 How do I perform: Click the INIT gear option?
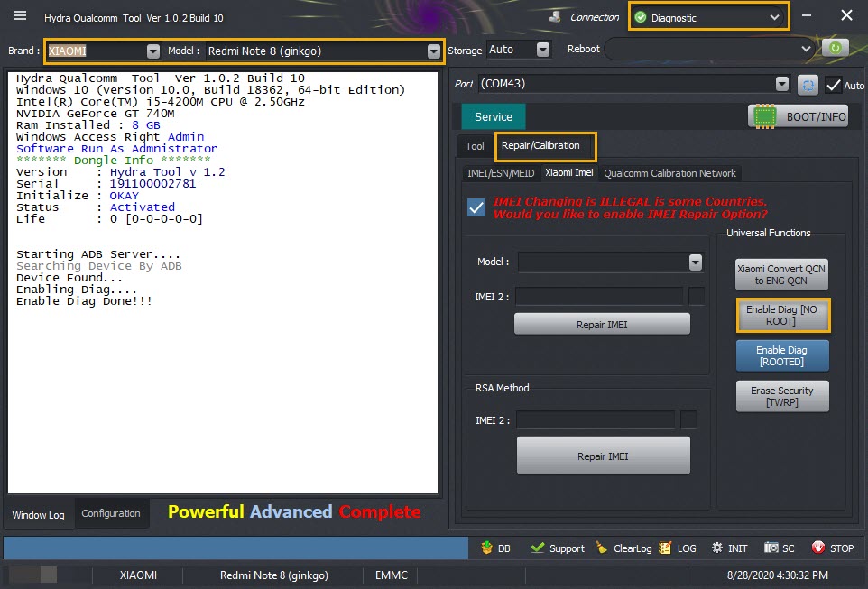point(729,548)
